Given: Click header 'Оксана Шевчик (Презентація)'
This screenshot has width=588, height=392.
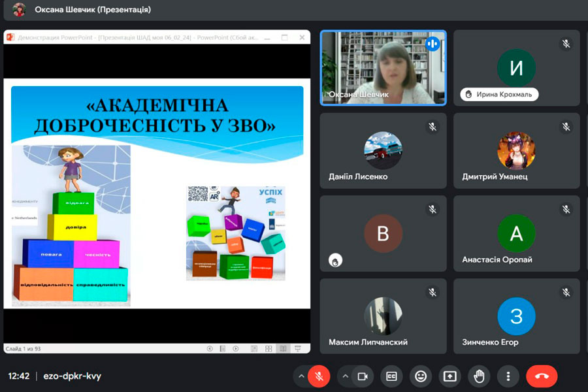Looking at the screenshot, I should tap(93, 9).
